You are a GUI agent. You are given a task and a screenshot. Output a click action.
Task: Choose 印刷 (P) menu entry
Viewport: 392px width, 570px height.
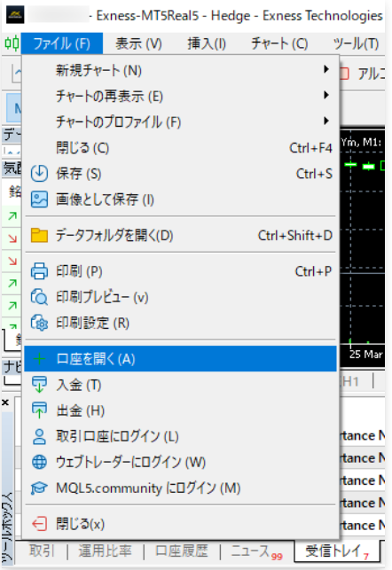pos(180,271)
